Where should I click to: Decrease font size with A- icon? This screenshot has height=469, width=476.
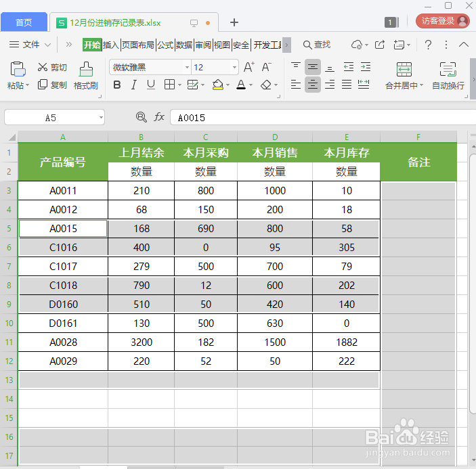click(266, 67)
